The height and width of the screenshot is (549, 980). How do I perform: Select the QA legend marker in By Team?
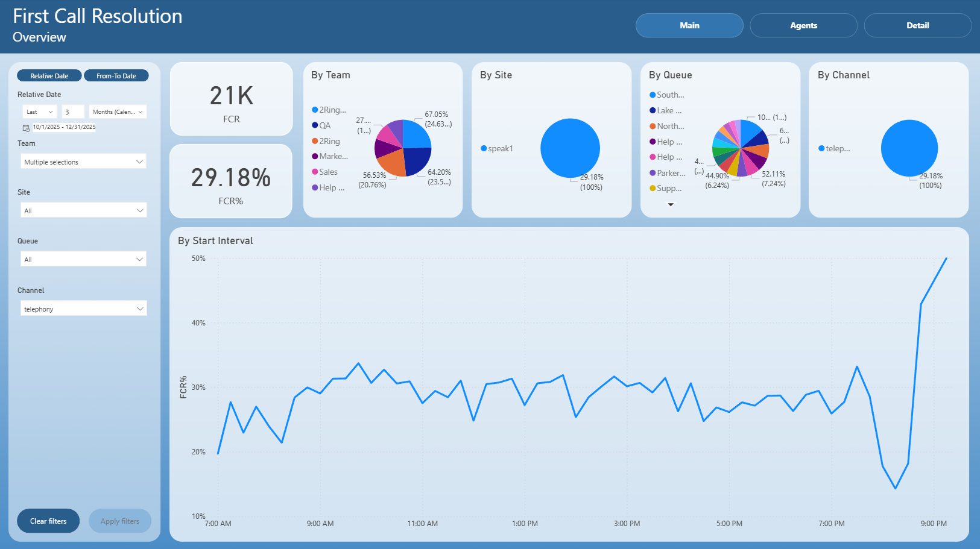tap(315, 125)
